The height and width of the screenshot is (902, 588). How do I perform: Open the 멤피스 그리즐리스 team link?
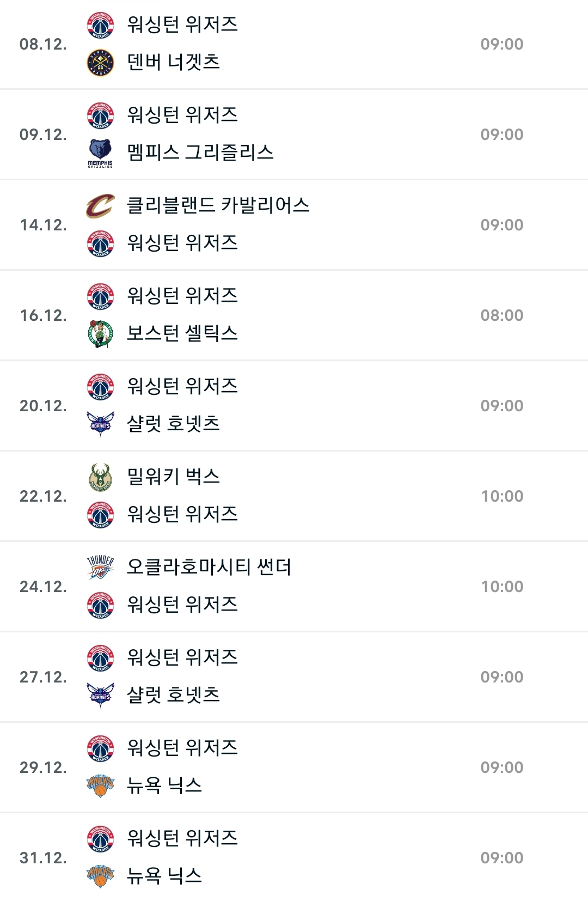point(200,153)
